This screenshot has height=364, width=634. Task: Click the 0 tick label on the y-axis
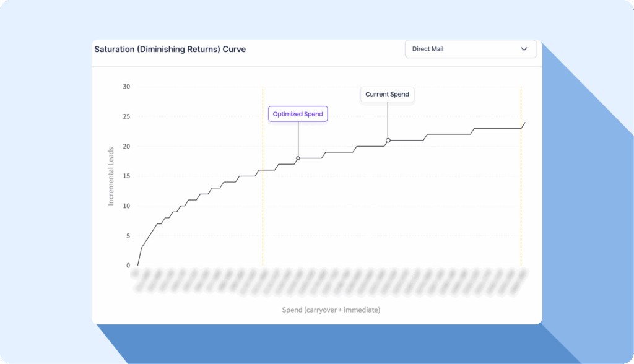tap(128, 266)
